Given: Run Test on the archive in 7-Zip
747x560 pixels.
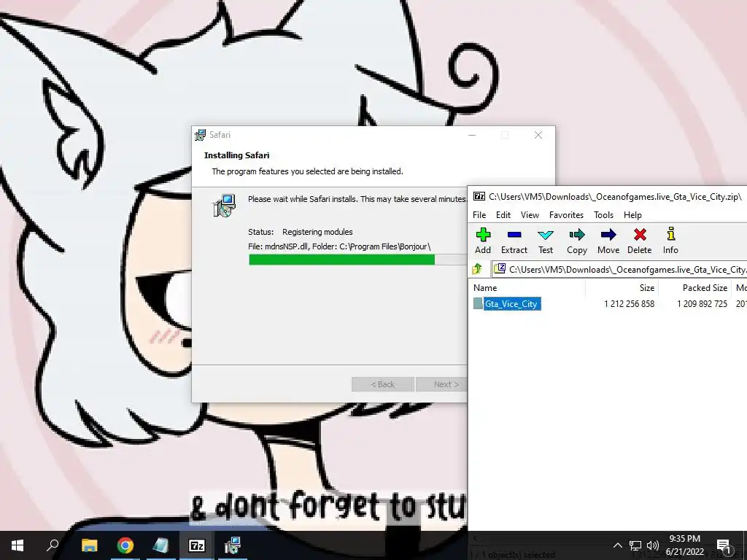Looking at the screenshot, I should (546, 241).
